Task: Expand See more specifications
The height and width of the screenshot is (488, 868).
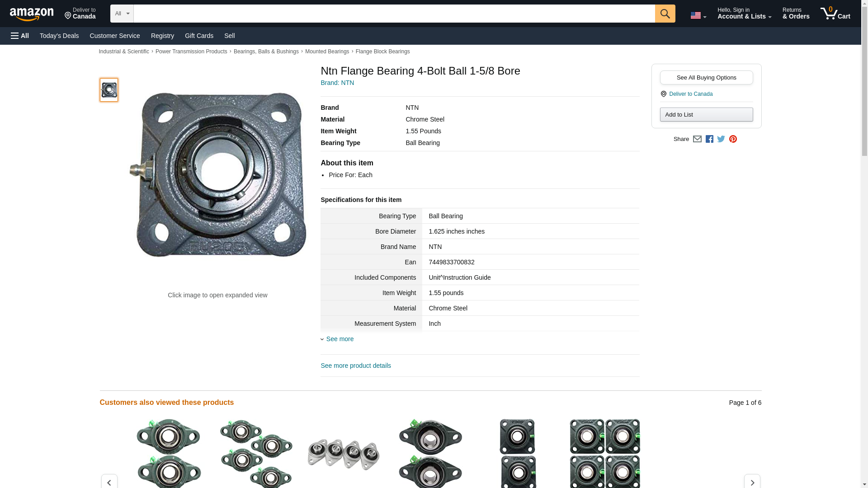Action: pos(340,339)
